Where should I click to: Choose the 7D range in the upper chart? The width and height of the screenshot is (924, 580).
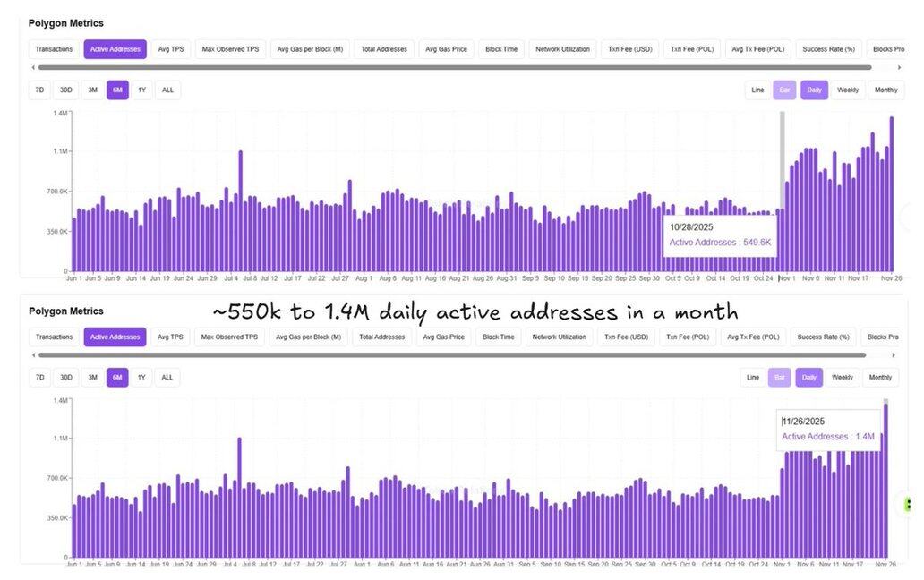coord(39,90)
